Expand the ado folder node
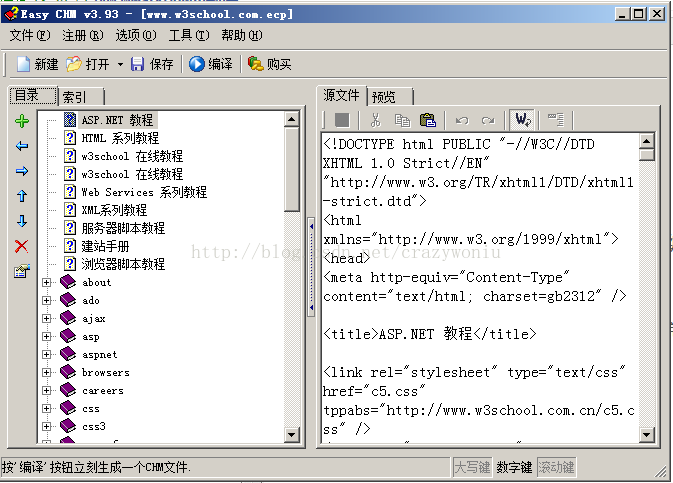 click(46, 301)
